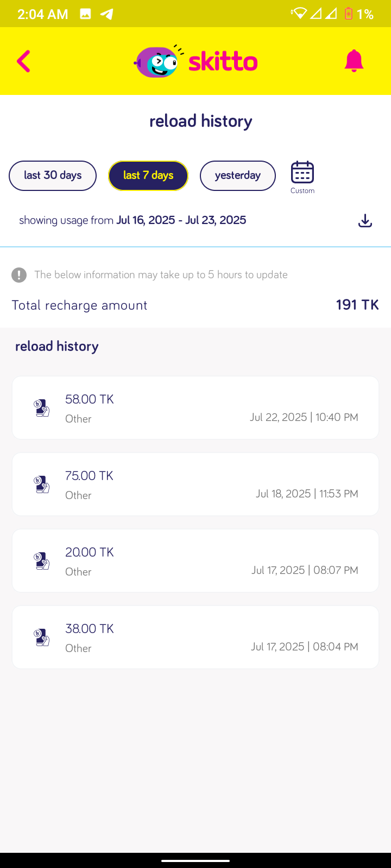Select the last 30 days filter
The width and height of the screenshot is (391, 868).
[53, 176]
